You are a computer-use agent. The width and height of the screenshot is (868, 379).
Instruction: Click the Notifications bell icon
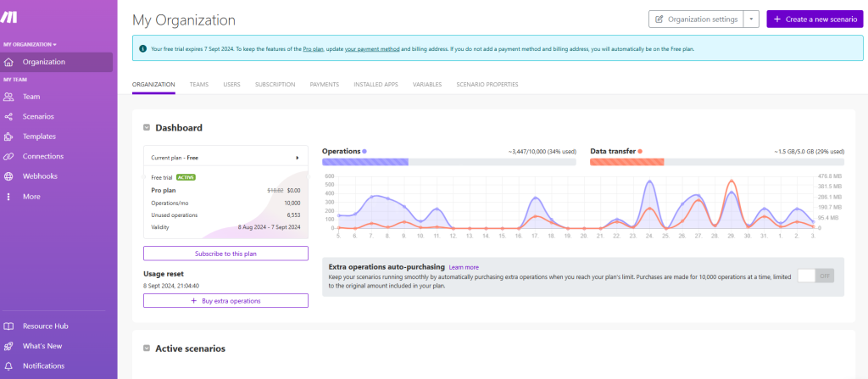(x=8, y=366)
